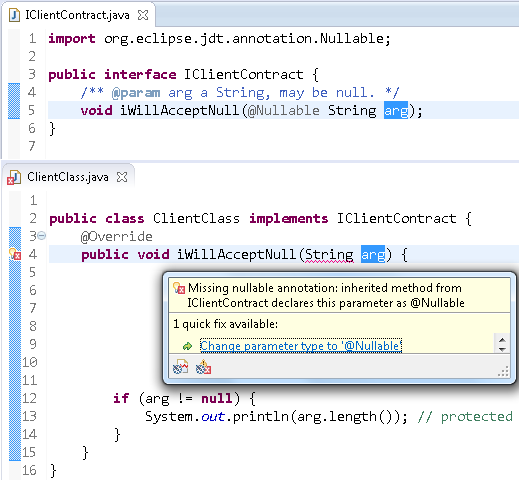Screen dimensions: 519x480
Task: Close the IClientContract.java editor tab
Action: [x=143, y=15]
